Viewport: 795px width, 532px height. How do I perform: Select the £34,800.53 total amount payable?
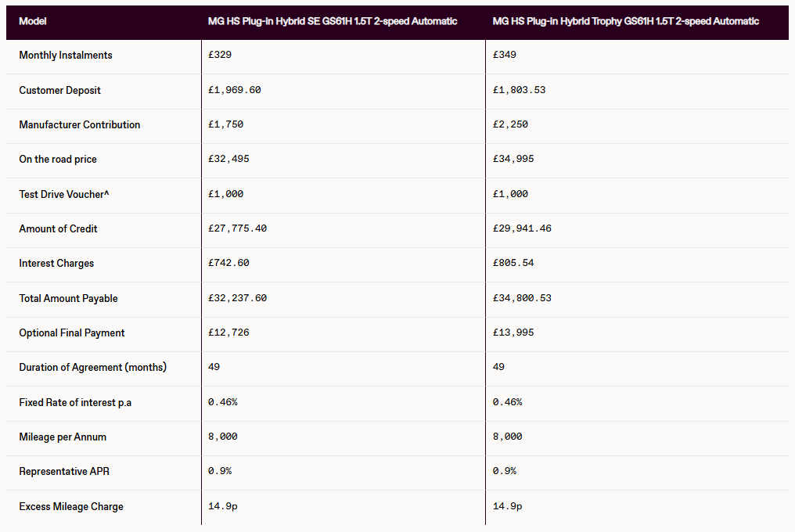tap(522, 298)
